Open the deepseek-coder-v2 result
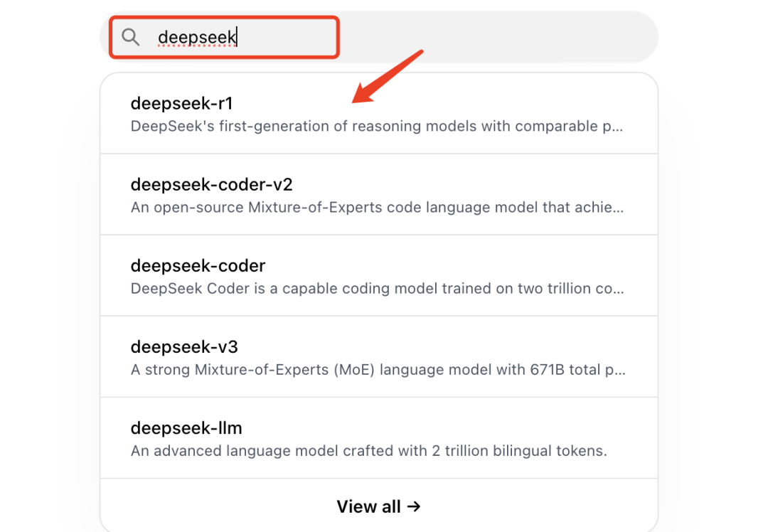 (x=378, y=194)
